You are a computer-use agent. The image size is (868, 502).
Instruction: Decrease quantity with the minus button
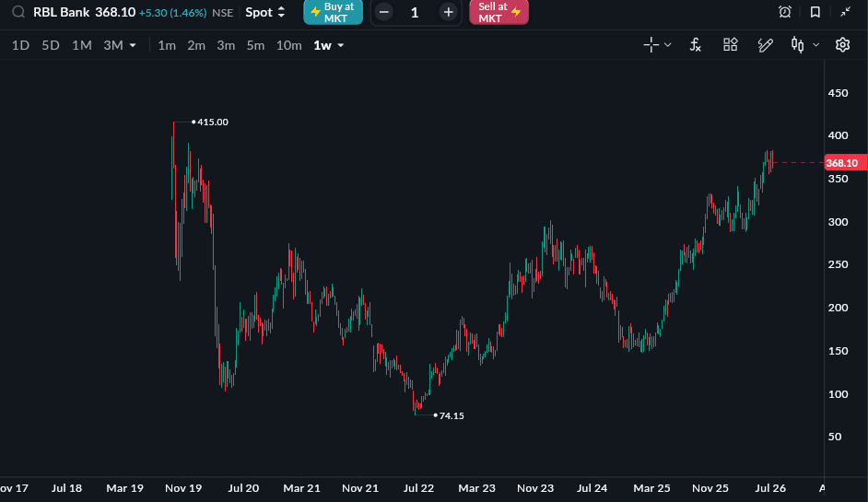coord(383,12)
